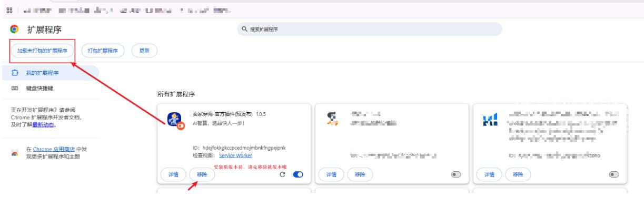Focus the 搜索扩展程序 search field

click(369, 30)
